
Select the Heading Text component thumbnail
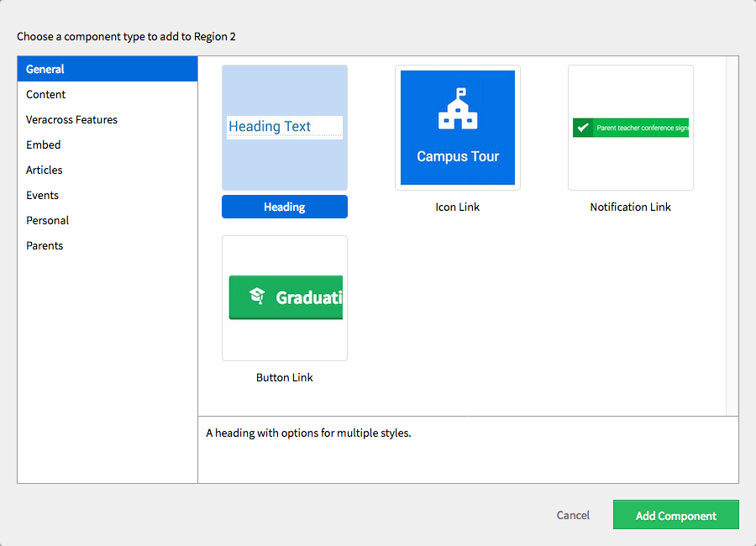pos(285,128)
